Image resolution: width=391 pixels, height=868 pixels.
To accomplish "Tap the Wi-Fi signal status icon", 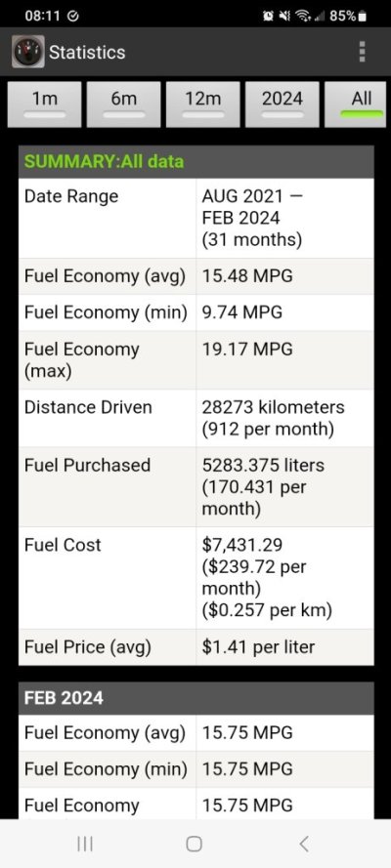I will pyautogui.click(x=302, y=17).
